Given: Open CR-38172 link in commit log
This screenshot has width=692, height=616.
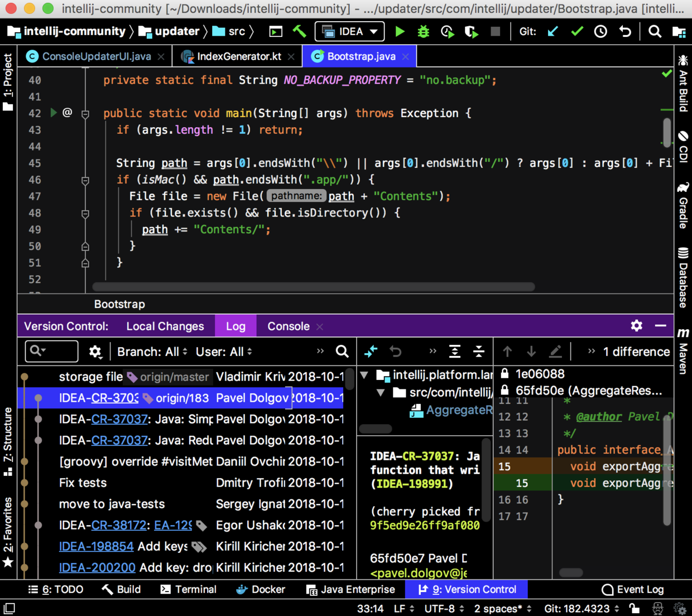Looking at the screenshot, I should click(x=119, y=525).
